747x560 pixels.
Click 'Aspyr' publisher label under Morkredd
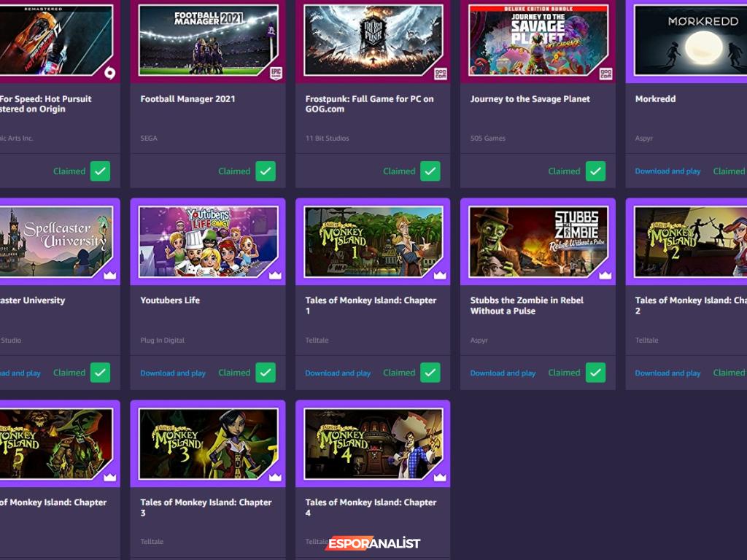(643, 138)
